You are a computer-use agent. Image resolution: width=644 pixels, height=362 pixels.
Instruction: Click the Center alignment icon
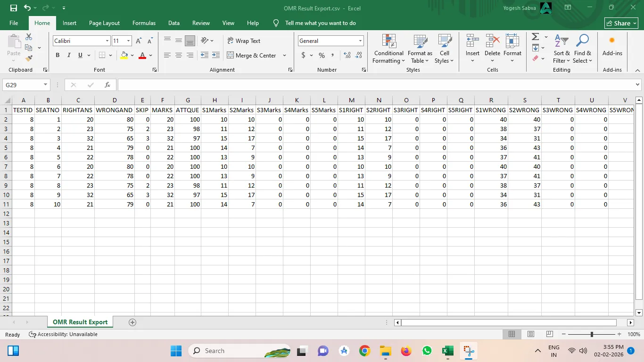click(178, 55)
